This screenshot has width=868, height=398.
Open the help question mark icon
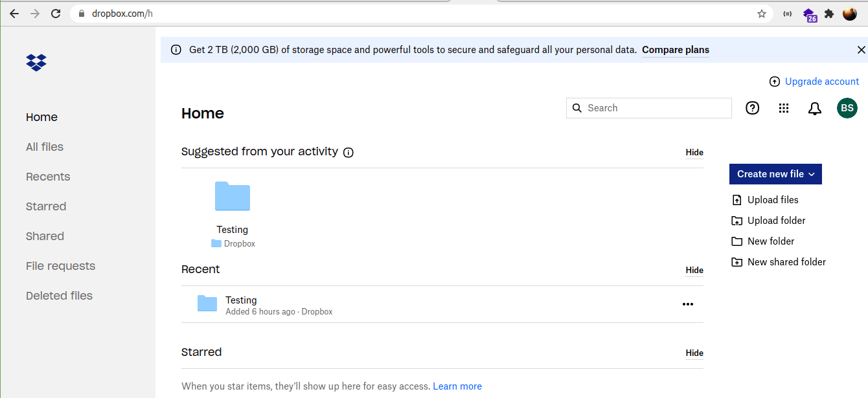(752, 108)
